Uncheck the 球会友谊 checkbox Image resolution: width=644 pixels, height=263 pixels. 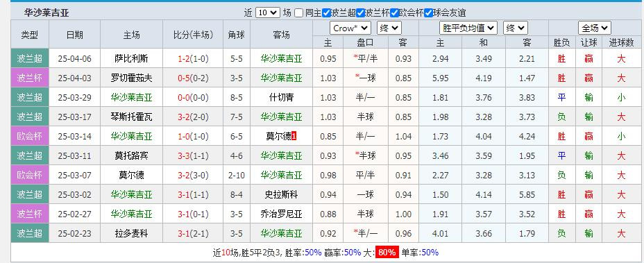428,12
